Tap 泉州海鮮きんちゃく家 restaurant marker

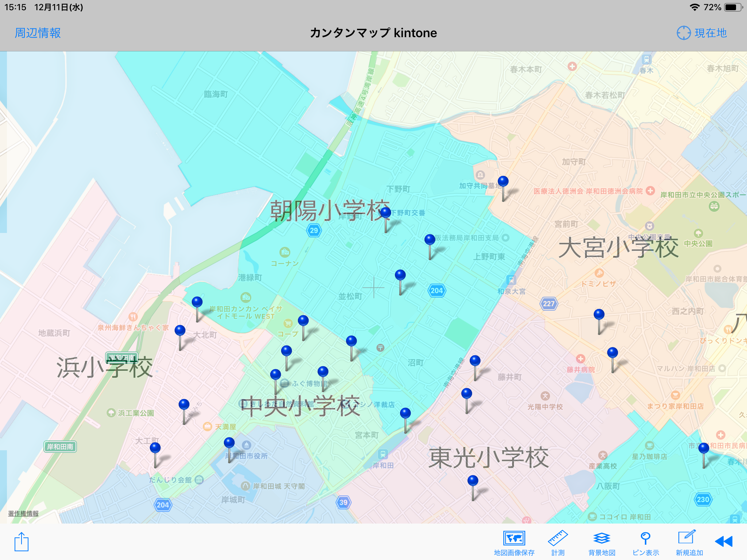pos(133,316)
